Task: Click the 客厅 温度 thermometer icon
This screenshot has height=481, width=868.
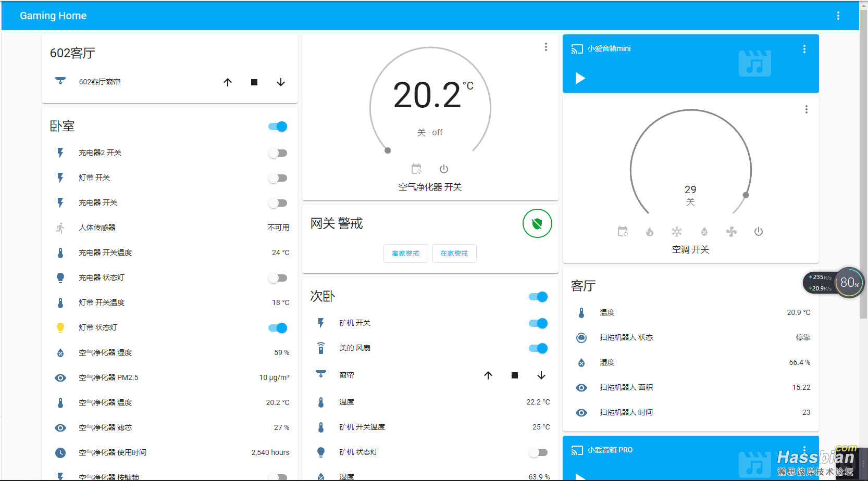Action: tap(581, 312)
